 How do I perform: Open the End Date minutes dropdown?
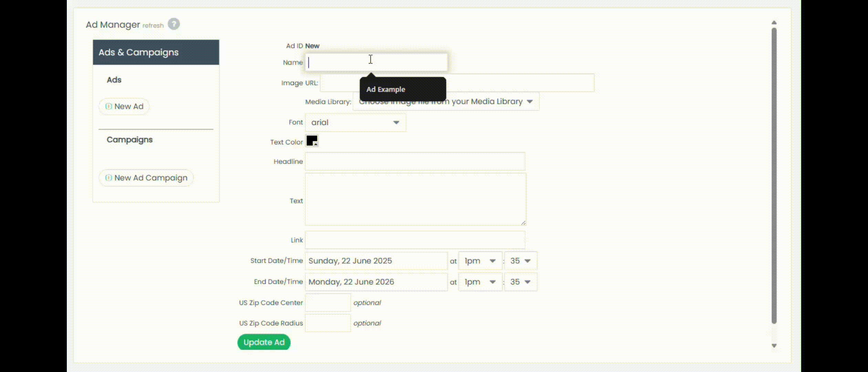[x=520, y=282]
